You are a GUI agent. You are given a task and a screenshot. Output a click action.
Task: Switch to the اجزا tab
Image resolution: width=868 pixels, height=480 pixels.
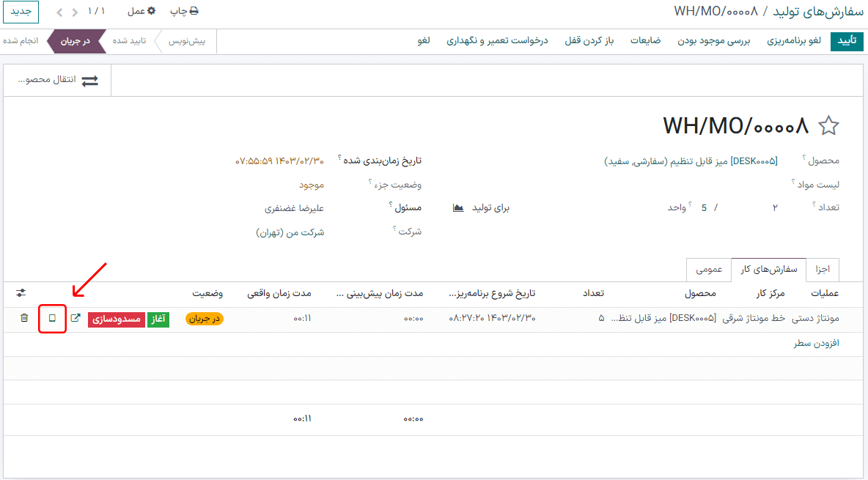822,270
